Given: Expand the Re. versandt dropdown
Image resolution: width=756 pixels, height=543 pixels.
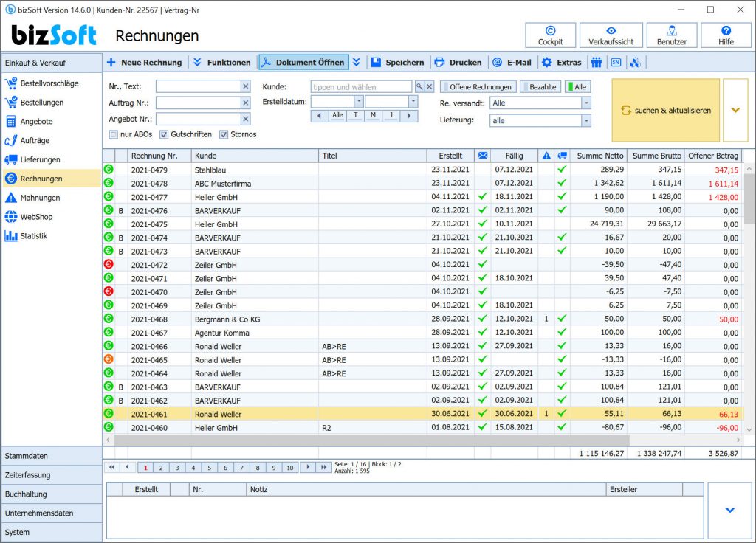Looking at the screenshot, I should pos(585,103).
